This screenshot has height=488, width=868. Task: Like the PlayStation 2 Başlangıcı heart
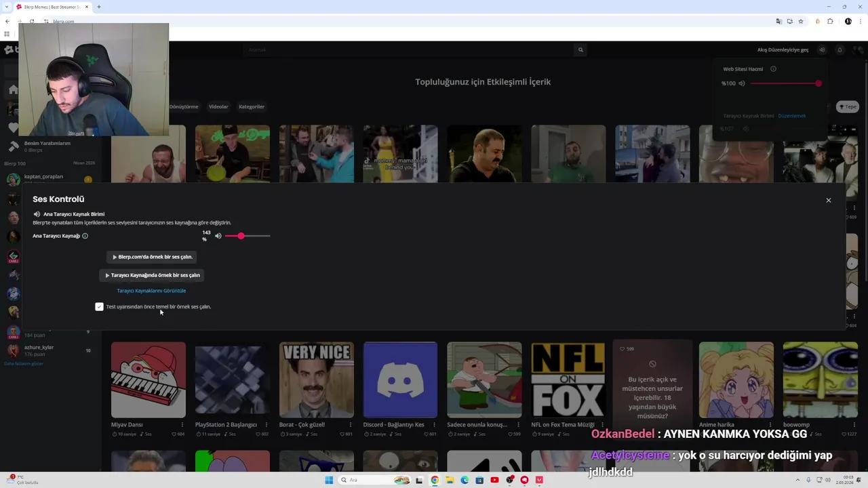pos(258,434)
